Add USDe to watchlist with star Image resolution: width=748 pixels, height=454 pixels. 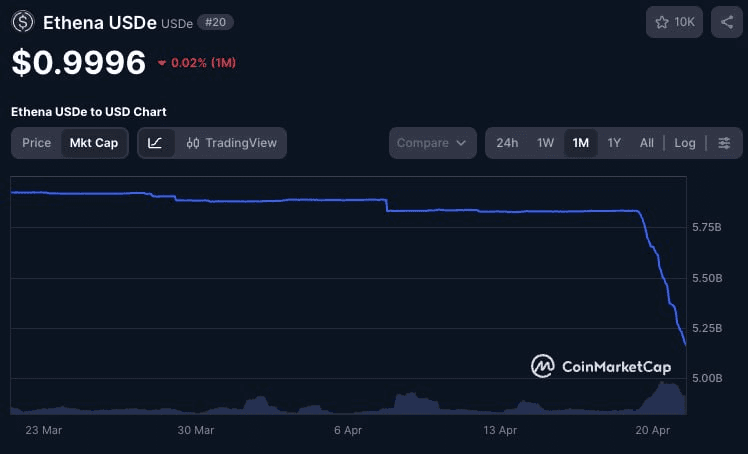pyautogui.click(x=675, y=22)
